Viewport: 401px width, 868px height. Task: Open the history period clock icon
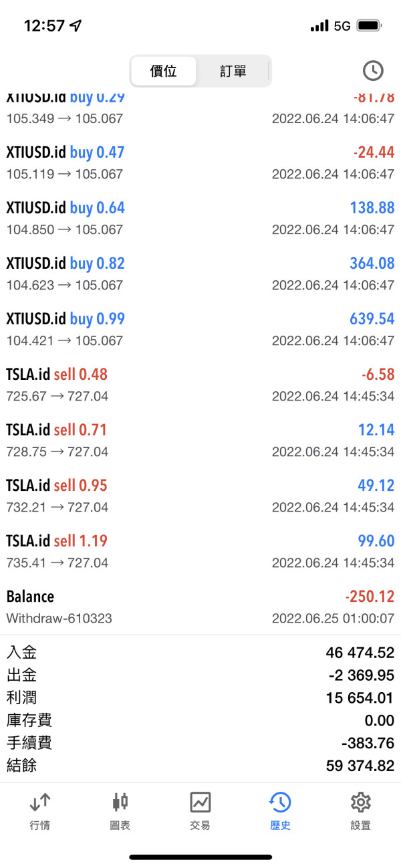372,70
